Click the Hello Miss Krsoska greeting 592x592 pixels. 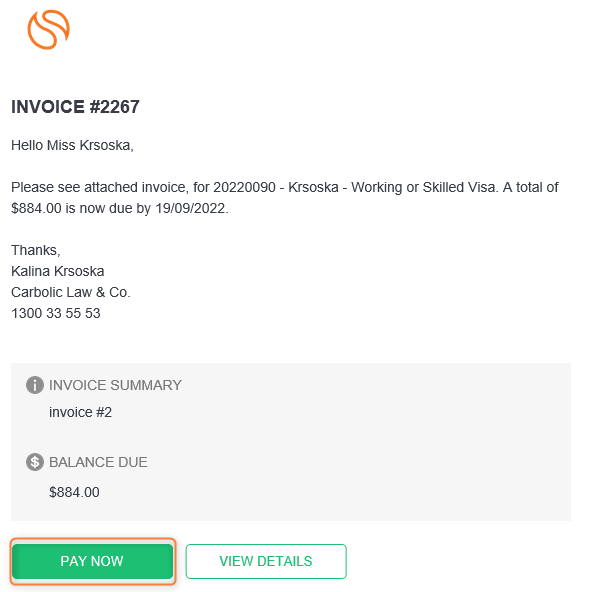click(x=72, y=145)
